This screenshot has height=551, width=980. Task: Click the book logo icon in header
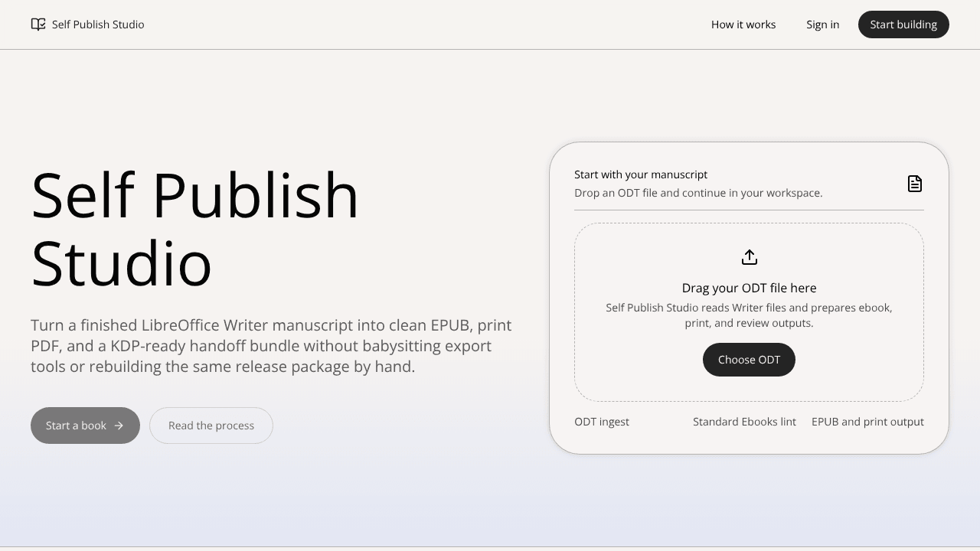pos(38,24)
